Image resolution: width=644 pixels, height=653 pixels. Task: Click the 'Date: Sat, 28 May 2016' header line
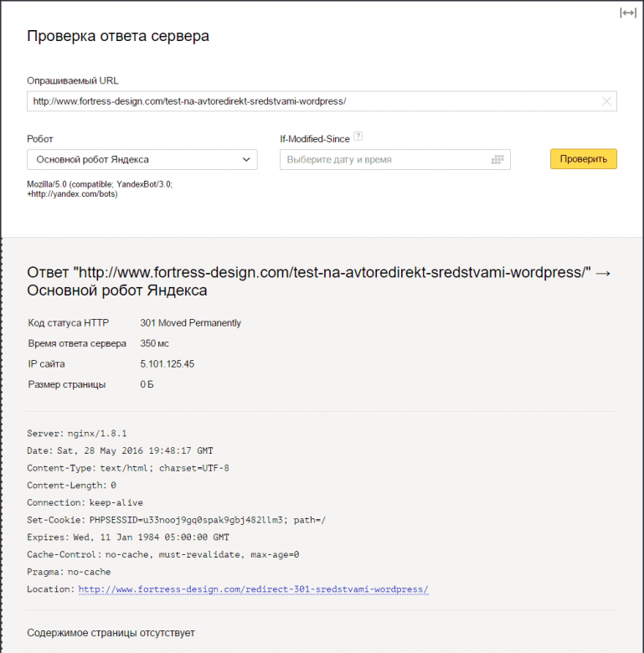(120, 450)
